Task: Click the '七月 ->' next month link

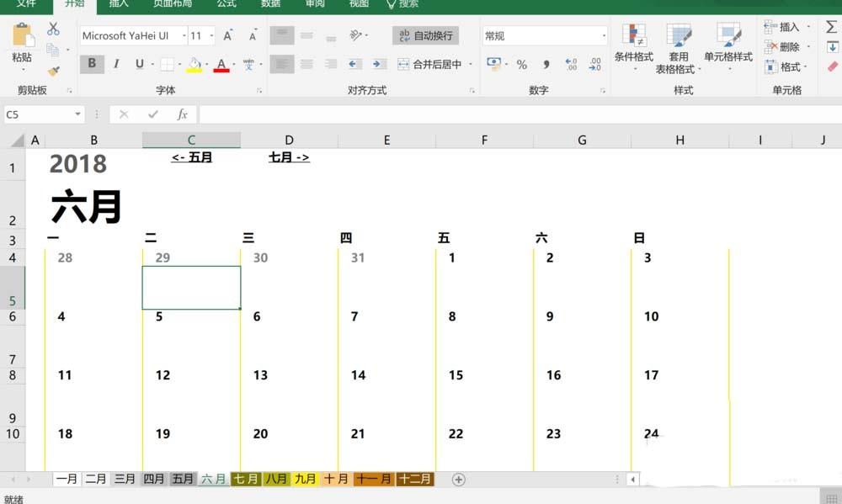Action: click(x=288, y=157)
